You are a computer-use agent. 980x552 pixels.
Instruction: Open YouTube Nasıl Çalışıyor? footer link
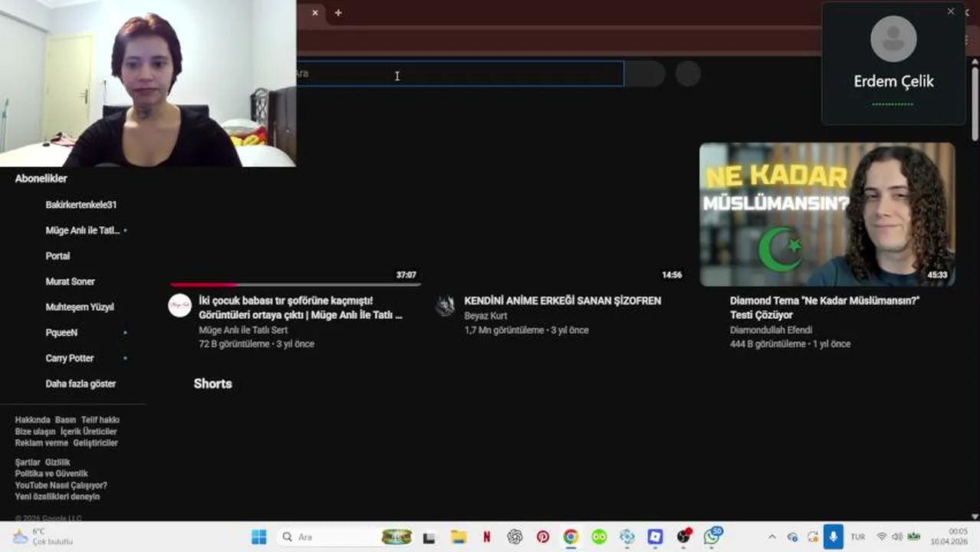pyautogui.click(x=61, y=485)
